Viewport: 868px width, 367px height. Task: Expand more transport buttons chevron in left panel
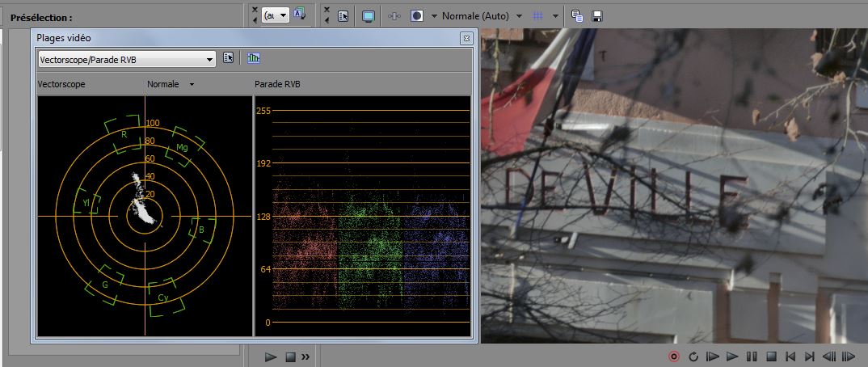305,357
